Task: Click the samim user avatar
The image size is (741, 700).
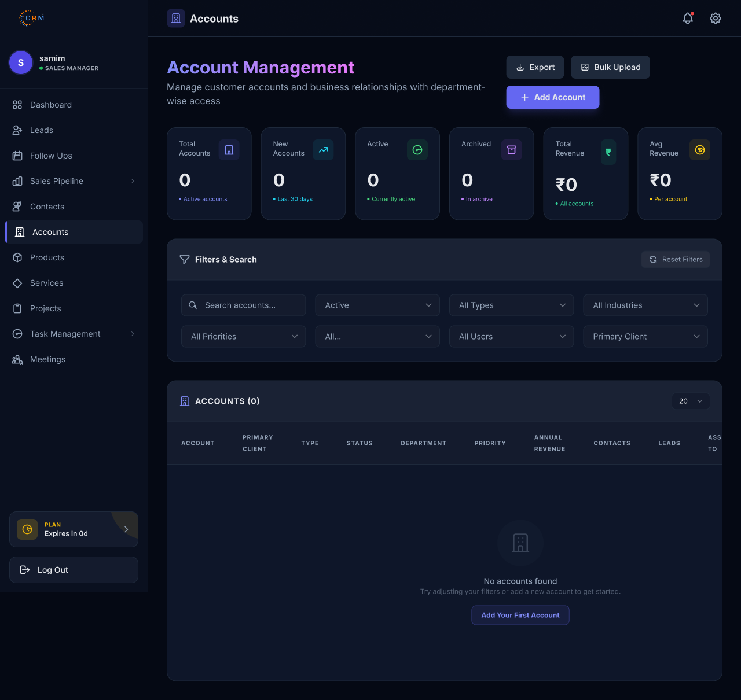Action: 21,62
